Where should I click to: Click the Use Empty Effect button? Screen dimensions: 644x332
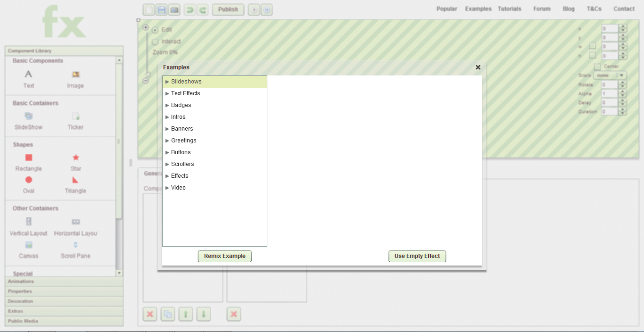tap(417, 256)
